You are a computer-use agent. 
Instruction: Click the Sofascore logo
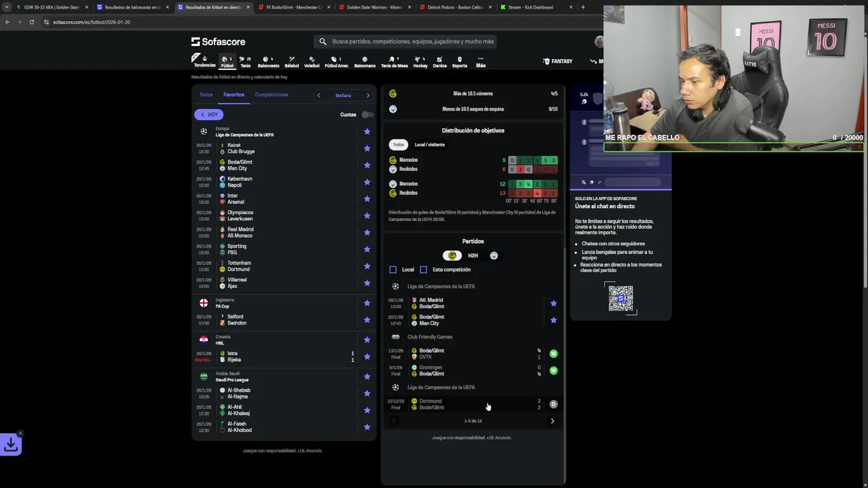pos(218,41)
